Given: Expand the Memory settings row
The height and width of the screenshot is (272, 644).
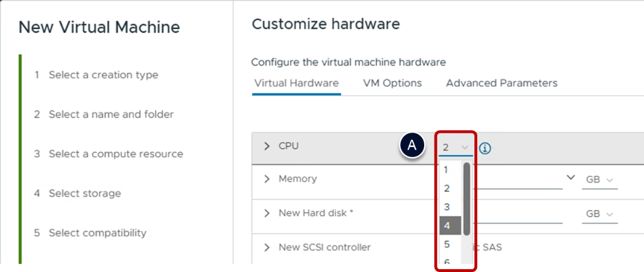Looking at the screenshot, I should tap(267, 179).
